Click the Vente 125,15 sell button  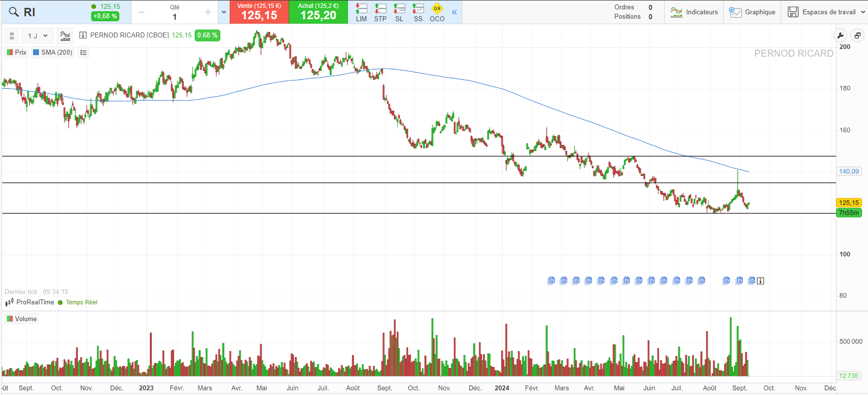click(259, 12)
